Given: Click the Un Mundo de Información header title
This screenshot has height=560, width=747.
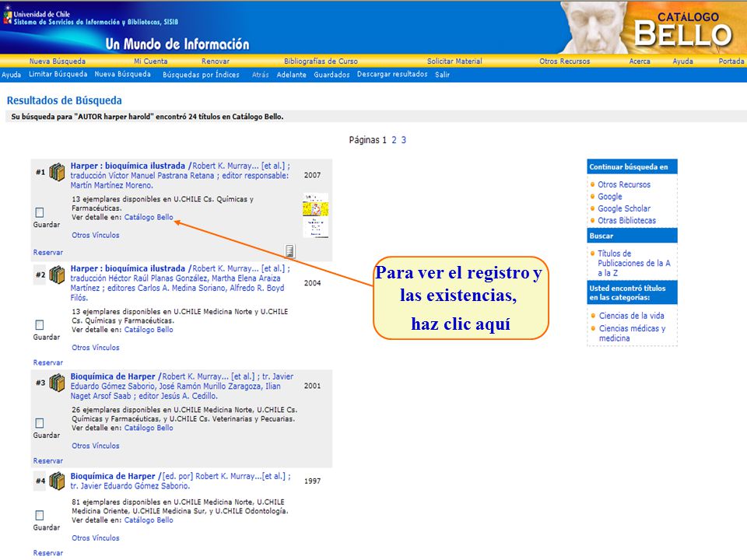Looking at the screenshot, I should [177, 44].
